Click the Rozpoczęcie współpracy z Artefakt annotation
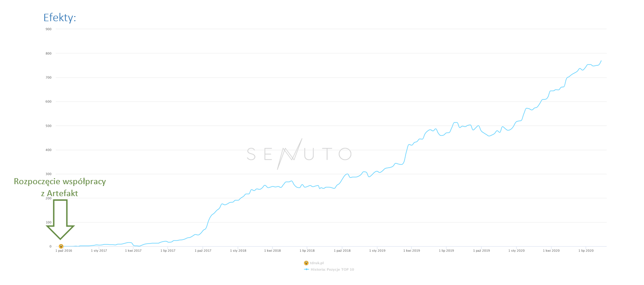 pos(60,187)
